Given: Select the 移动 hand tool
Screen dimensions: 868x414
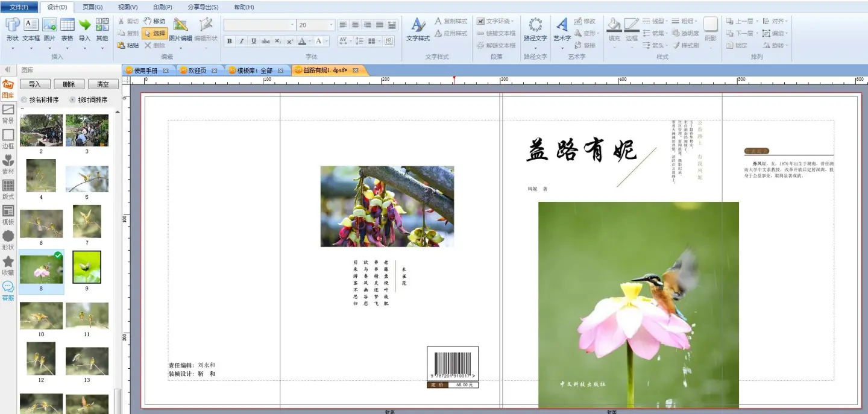Looking at the screenshot, I should (x=154, y=21).
